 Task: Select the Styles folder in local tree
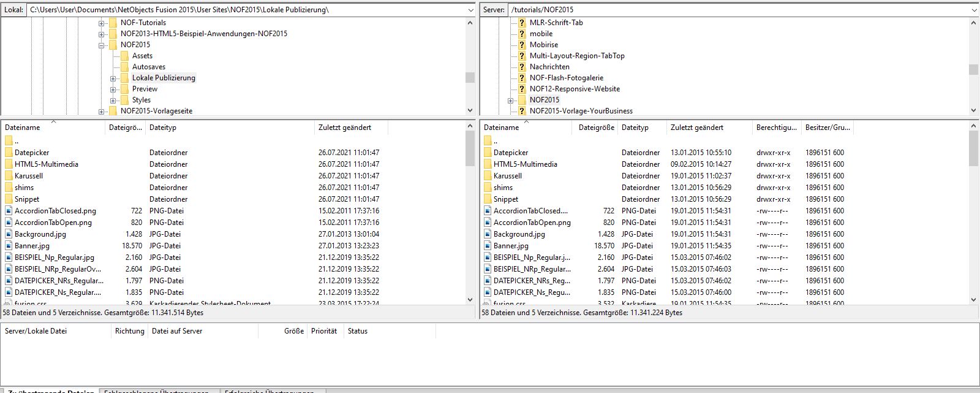click(x=141, y=100)
